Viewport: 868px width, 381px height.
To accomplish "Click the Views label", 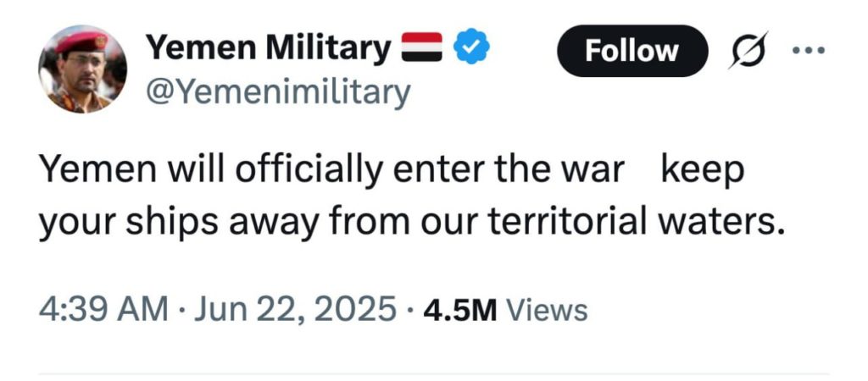I will pos(546,310).
